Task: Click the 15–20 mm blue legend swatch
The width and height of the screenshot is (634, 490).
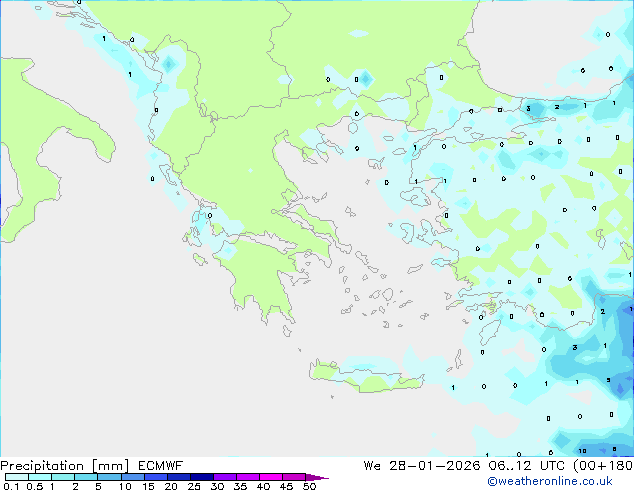Action: [155, 477]
